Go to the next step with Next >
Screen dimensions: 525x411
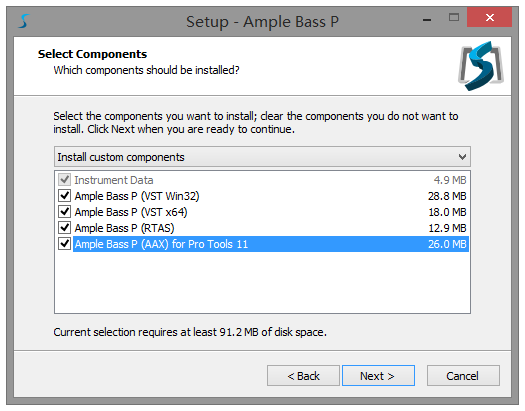click(x=378, y=376)
